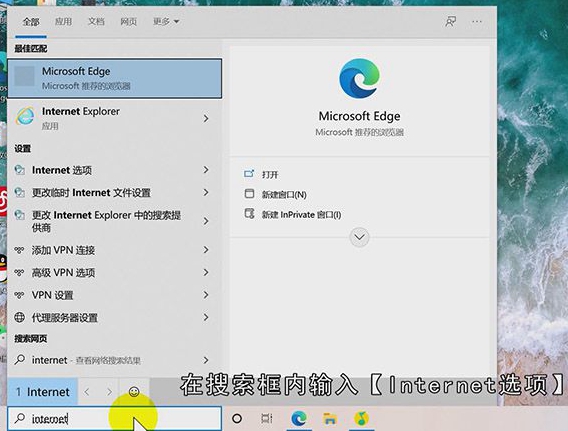
Task: Open the music app on taskbar
Action: click(x=361, y=419)
